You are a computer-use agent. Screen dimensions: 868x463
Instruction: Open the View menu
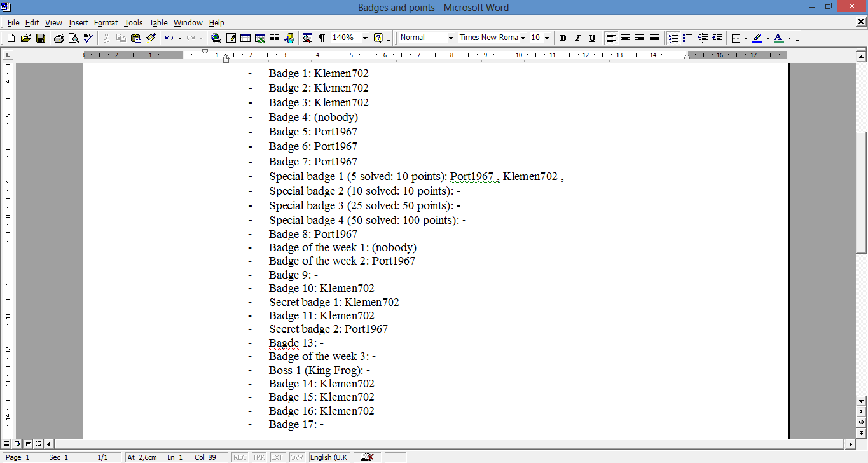tap(53, 22)
